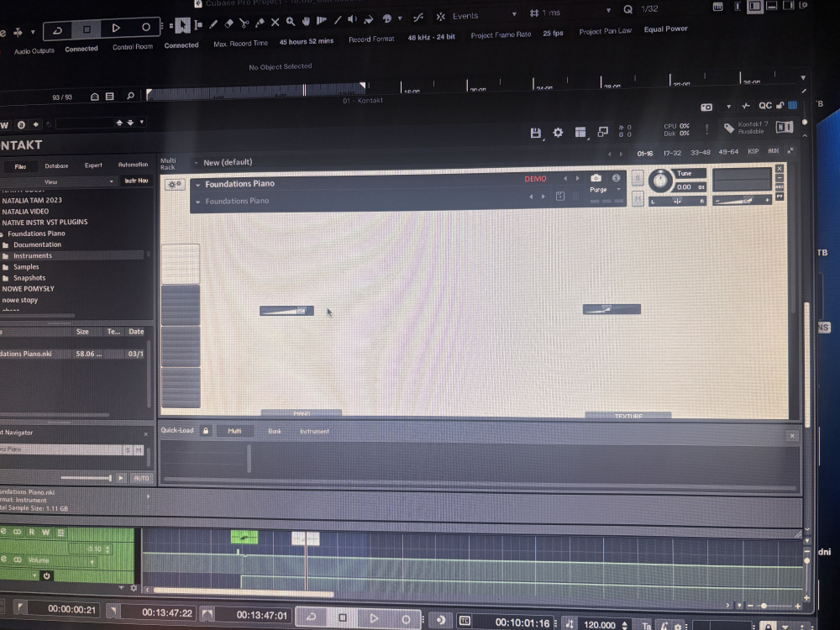Viewport: 840px width, 630px height.
Task: Select the hand Comp tool
Action: pos(306,22)
